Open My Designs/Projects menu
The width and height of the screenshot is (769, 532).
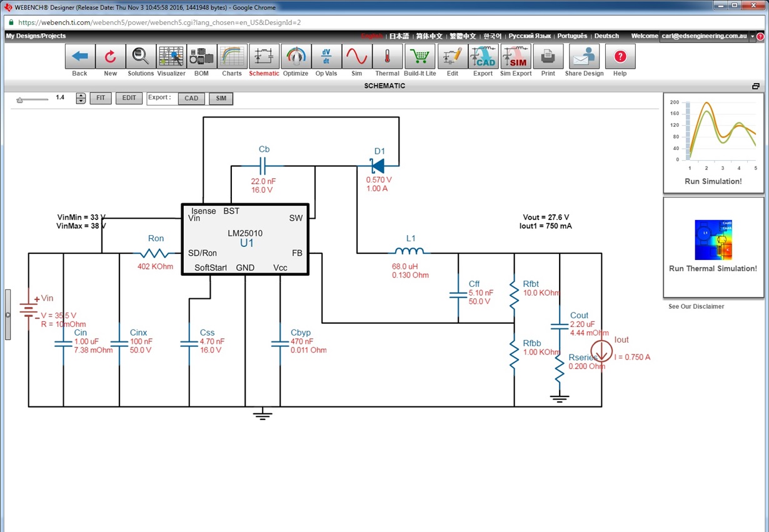36,36
